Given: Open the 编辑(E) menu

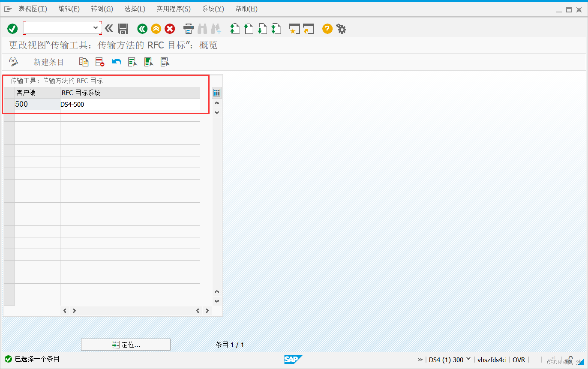Looking at the screenshot, I should click(69, 9).
